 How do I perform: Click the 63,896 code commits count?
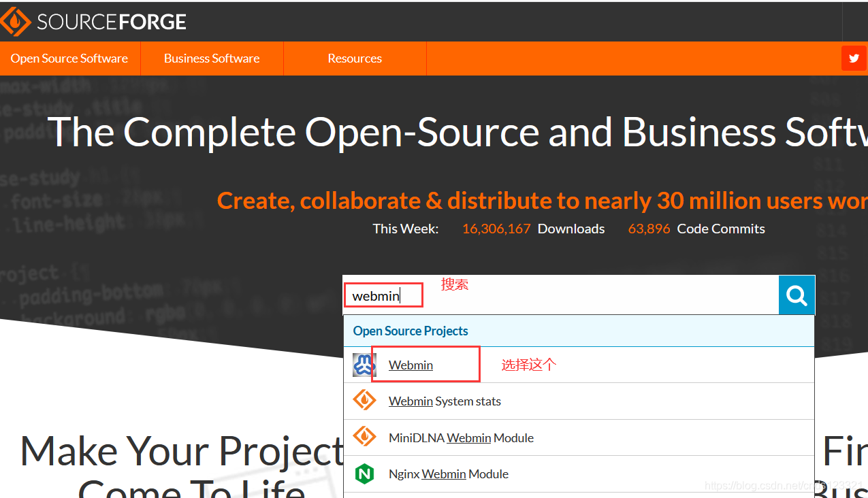(649, 229)
